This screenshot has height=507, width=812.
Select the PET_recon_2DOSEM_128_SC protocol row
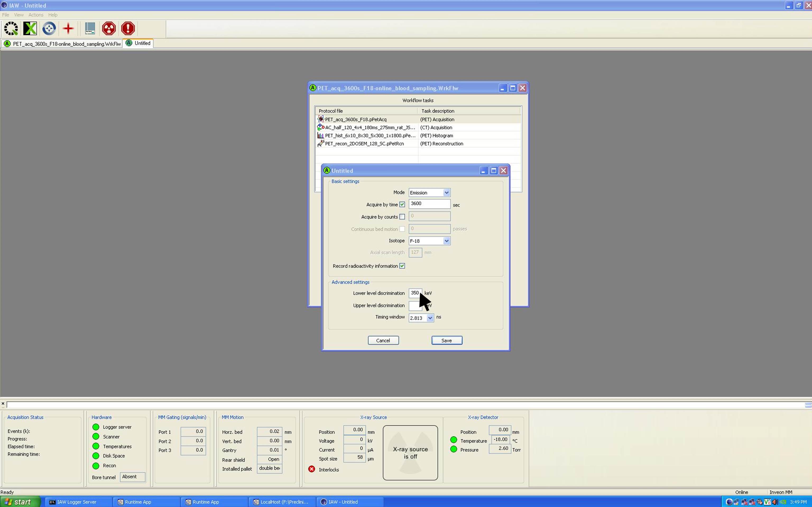tap(364, 143)
